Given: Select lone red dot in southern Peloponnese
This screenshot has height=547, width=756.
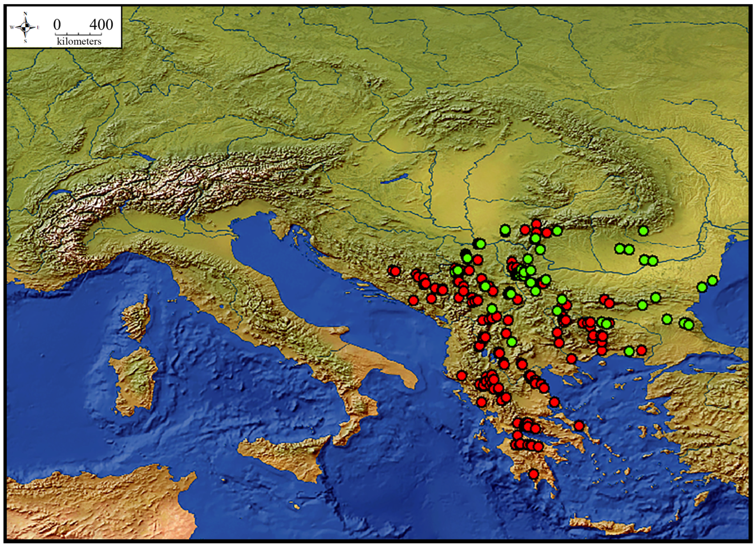Looking at the screenshot, I should click(x=534, y=474).
